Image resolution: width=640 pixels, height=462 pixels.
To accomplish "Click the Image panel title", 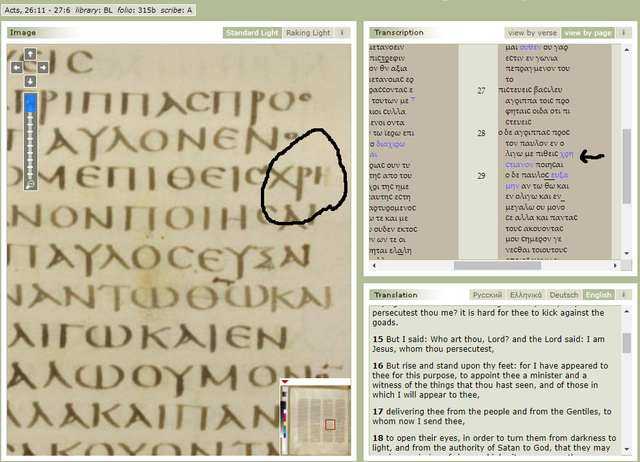I will tap(23, 33).
